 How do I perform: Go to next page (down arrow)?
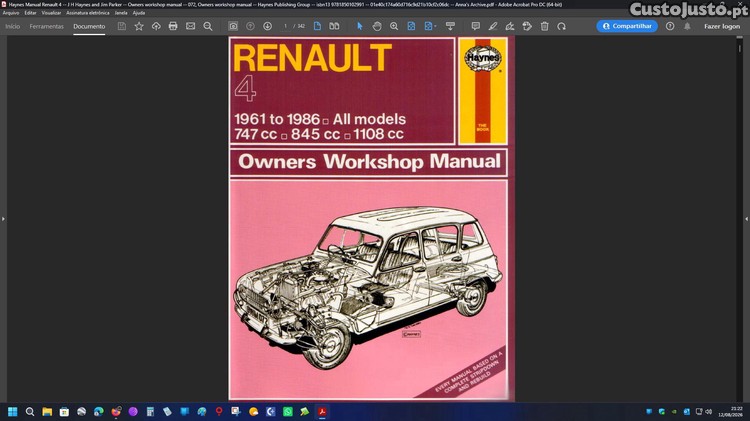point(267,26)
